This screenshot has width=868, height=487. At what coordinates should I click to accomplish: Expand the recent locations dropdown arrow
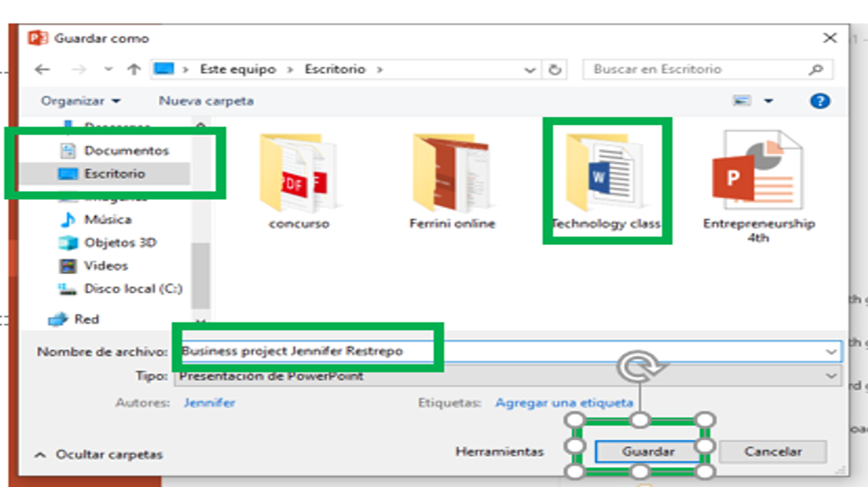click(108, 69)
